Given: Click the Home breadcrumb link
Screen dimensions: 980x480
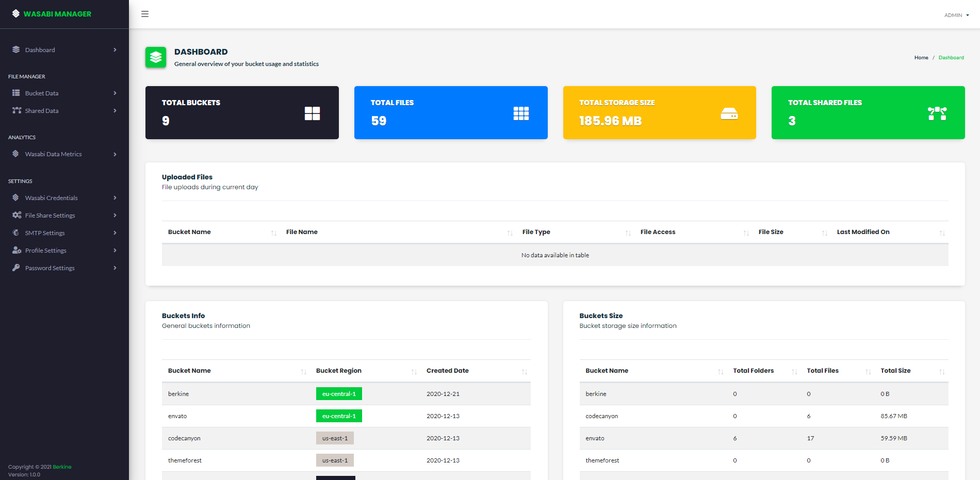Looking at the screenshot, I should coord(921,58).
